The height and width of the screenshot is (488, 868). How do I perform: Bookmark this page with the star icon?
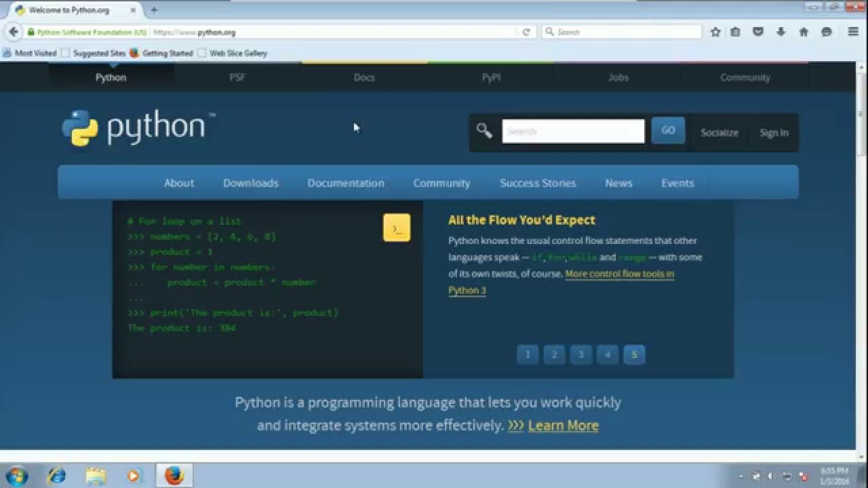pyautogui.click(x=715, y=32)
